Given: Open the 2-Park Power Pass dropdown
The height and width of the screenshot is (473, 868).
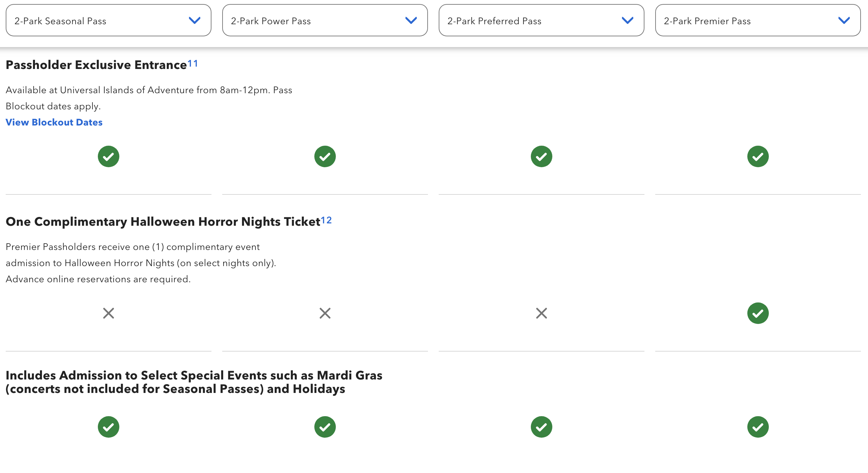Looking at the screenshot, I should click(324, 21).
